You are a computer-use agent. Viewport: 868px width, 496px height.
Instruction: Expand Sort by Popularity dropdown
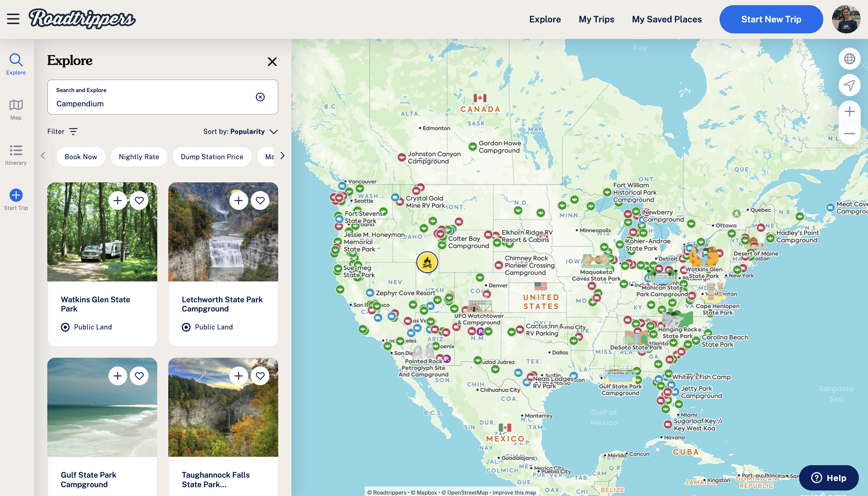[240, 131]
